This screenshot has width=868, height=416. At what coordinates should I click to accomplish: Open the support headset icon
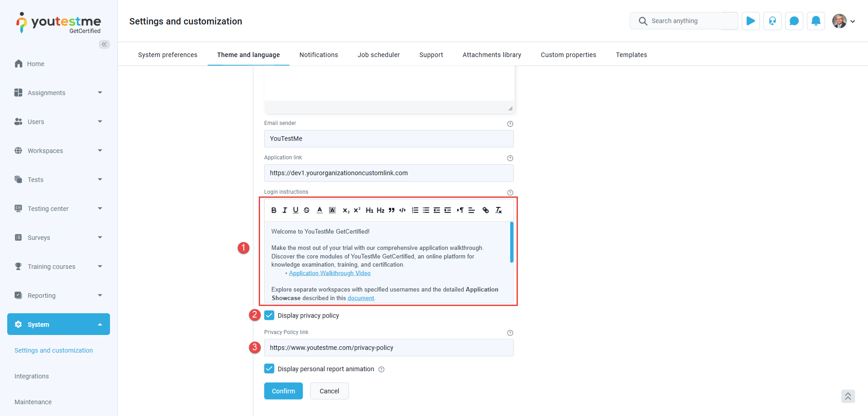click(773, 21)
